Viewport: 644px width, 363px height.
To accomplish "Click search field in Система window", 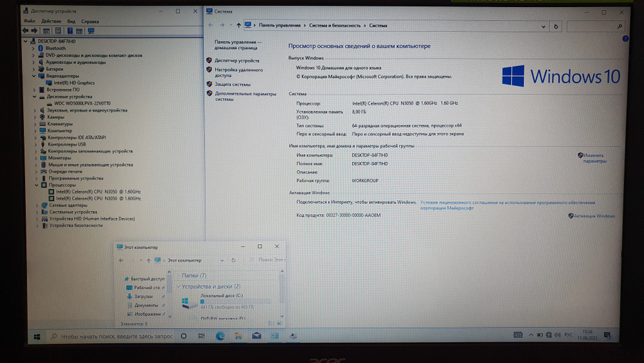I will pyautogui.click(x=595, y=26).
